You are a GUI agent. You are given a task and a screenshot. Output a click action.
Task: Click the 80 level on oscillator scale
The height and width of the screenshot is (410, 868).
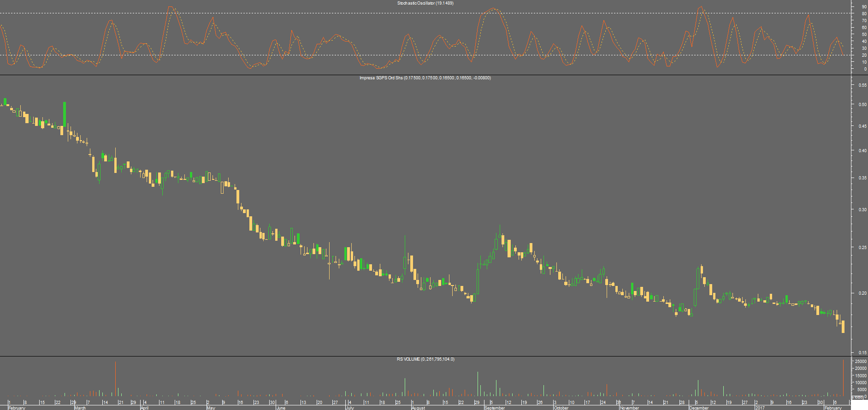click(x=864, y=14)
